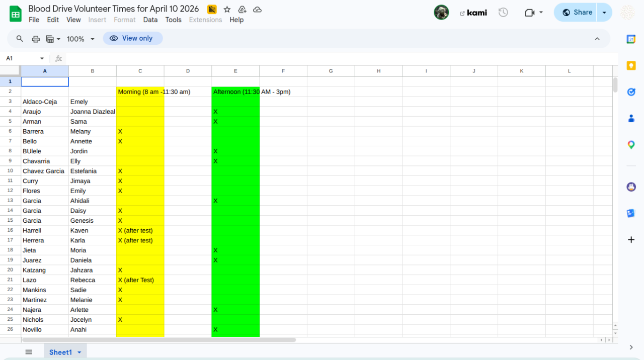Viewport: 644px width, 360px height.
Task: Open the Share options dropdown arrow
Action: tap(604, 13)
